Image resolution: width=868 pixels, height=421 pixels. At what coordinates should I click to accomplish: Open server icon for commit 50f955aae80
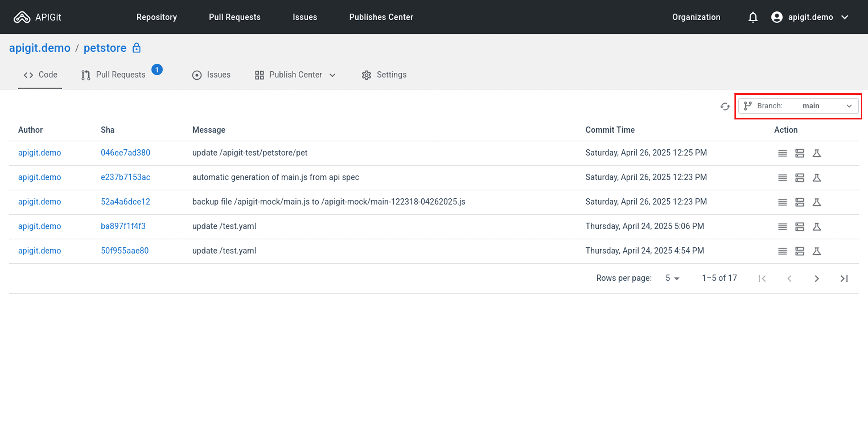(x=800, y=251)
